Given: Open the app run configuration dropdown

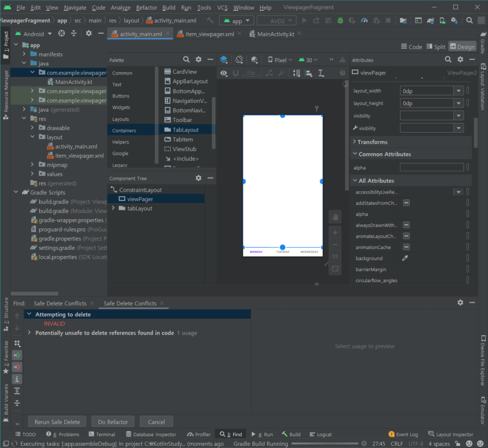Looking at the screenshot, I should tap(237, 21).
